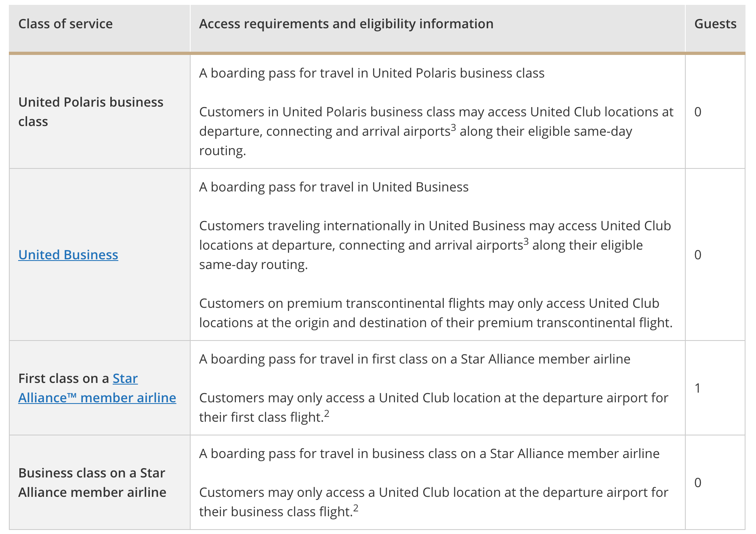Open the United Business link
Image resolution: width=756 pixels, height=534 pixels.
click(68, 255)
